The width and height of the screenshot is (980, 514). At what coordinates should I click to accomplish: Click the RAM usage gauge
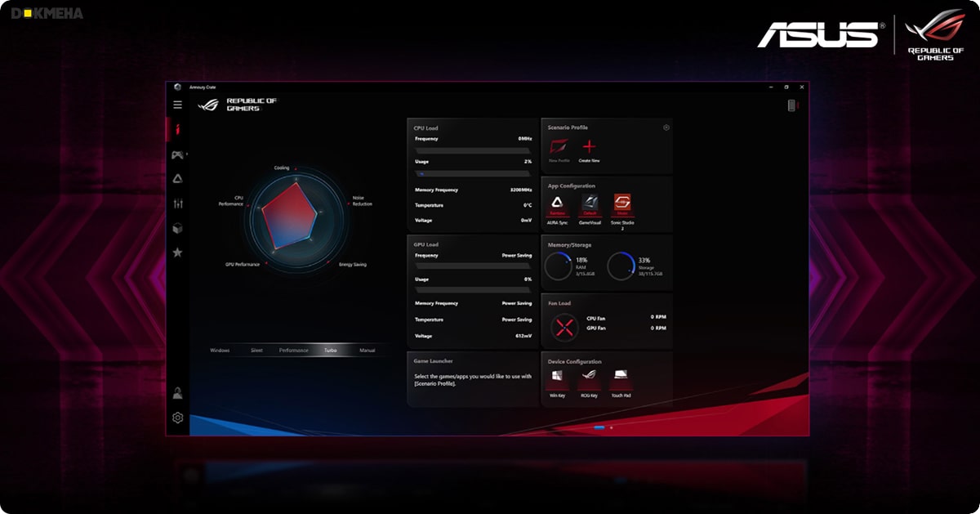point(559,266)
